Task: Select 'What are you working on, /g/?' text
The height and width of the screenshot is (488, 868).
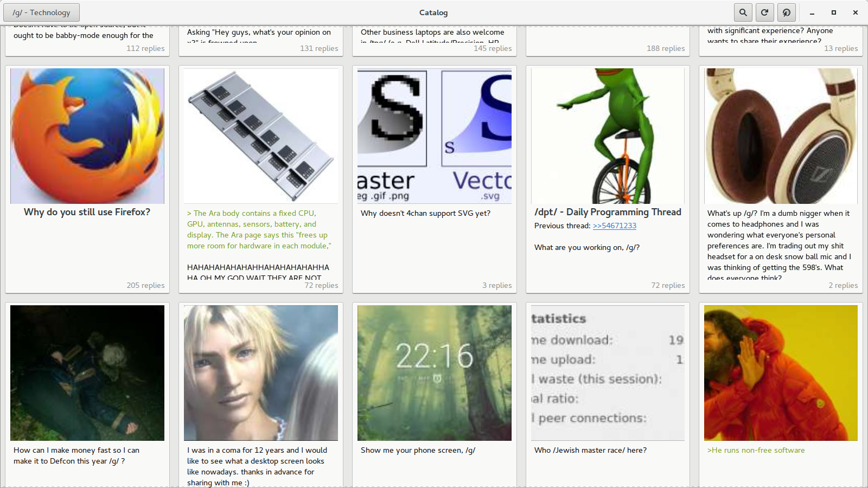Action: (x=587, y=247)
